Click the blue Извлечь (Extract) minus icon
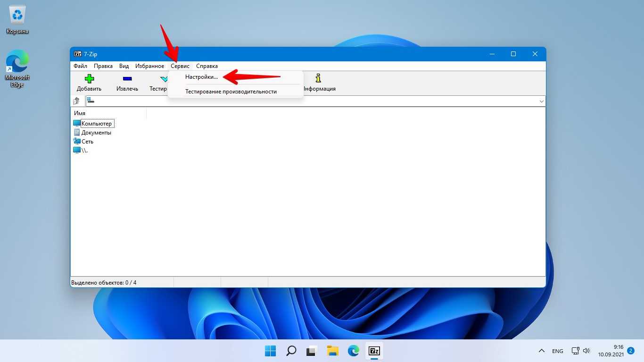 [x=127, y=79]
